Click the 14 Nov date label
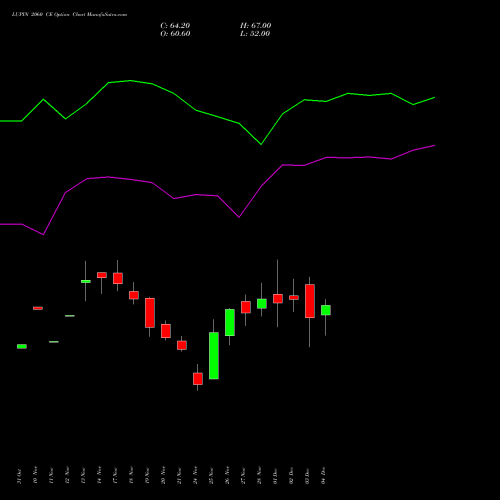The height and width of the screenshot is (500, 500). coord(99,475)
